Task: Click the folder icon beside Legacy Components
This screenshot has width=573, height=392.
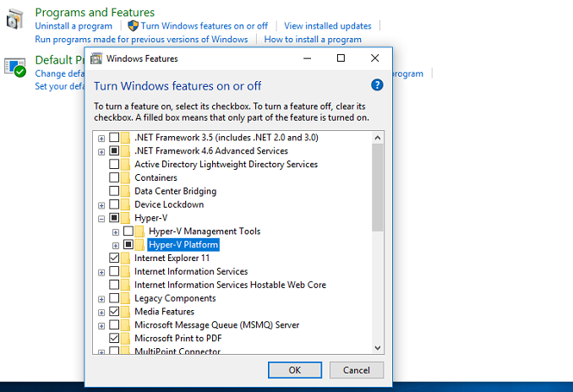Action: (x=125, y=298)
